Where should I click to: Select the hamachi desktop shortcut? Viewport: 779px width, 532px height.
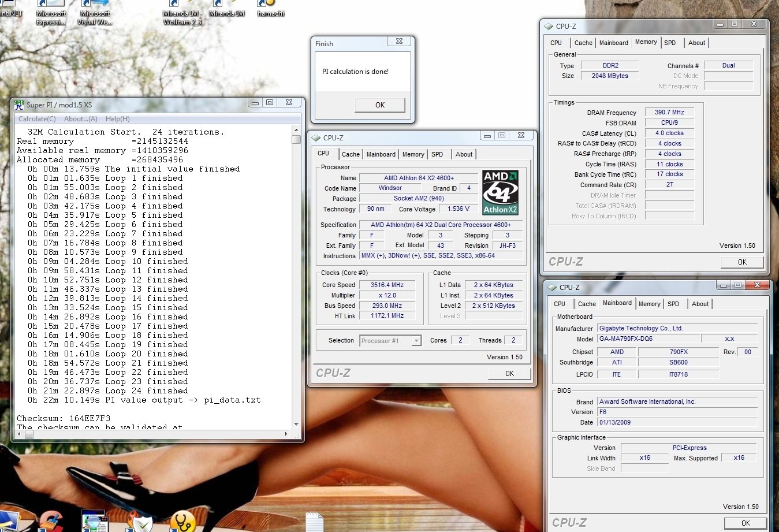pyautogui.click(x=270, y=9)
